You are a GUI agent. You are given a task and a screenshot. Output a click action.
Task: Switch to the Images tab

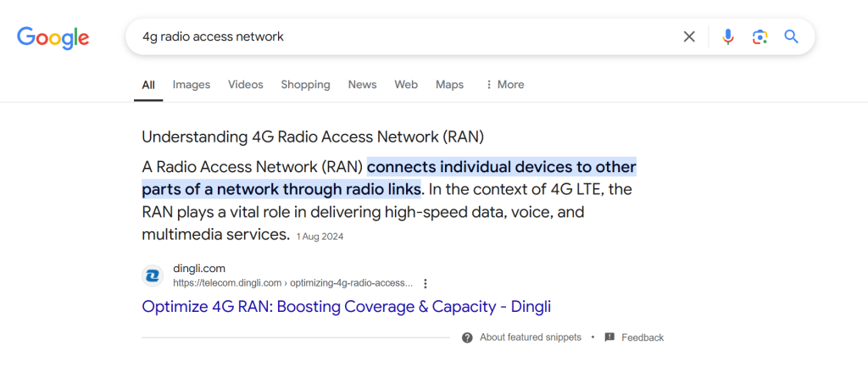pyautogui.click(x=192, y=85)
